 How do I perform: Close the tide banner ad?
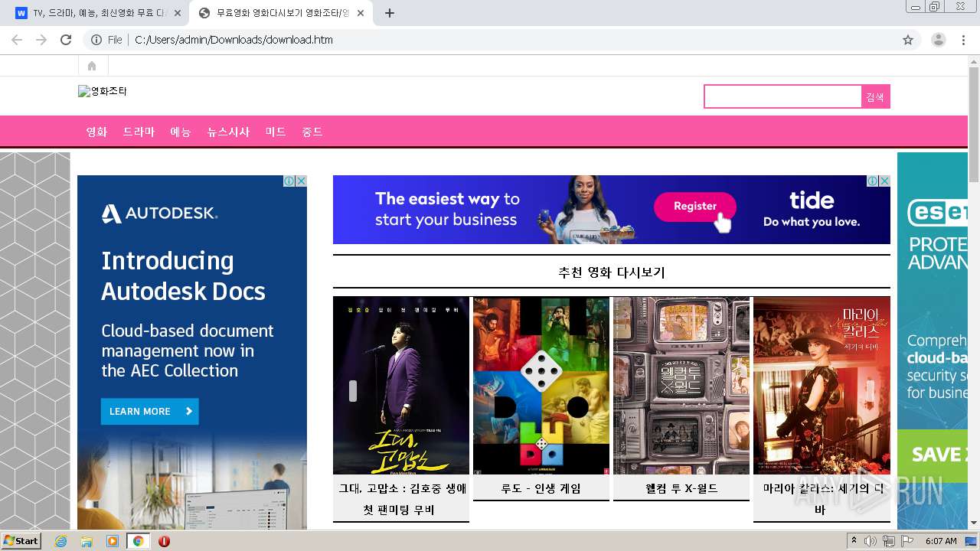(x=884, y=181)
